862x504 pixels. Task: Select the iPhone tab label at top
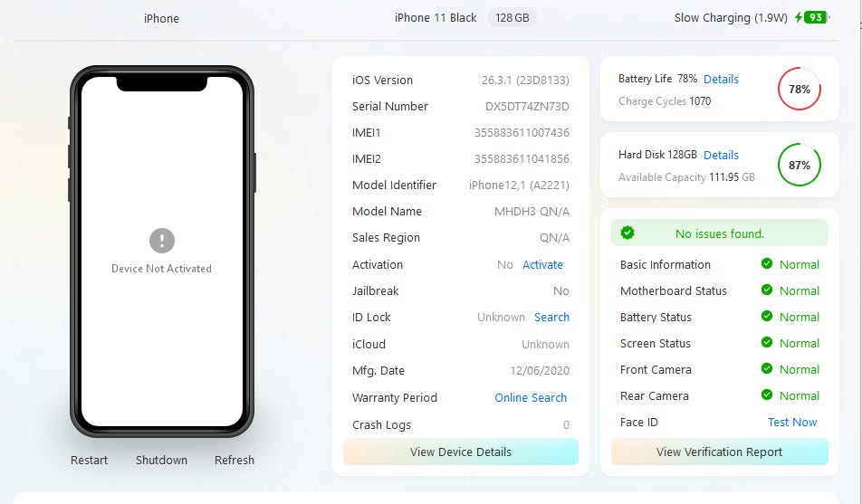161,18
